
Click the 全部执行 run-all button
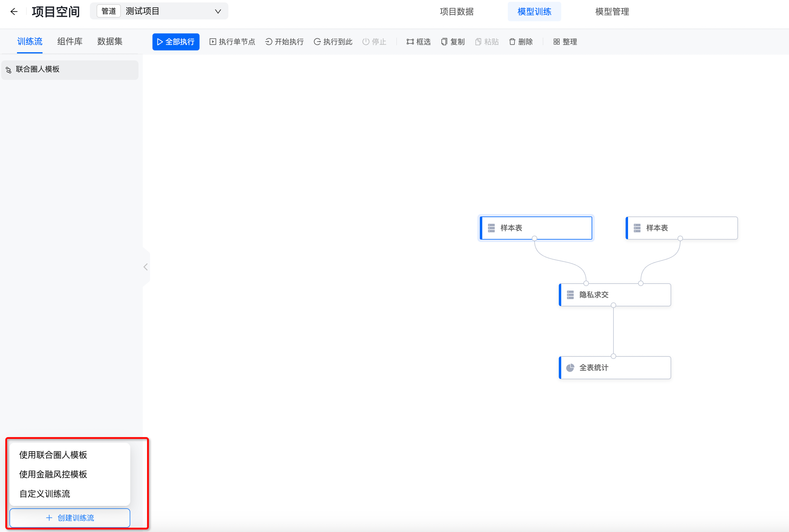click(x=176, y=42)
